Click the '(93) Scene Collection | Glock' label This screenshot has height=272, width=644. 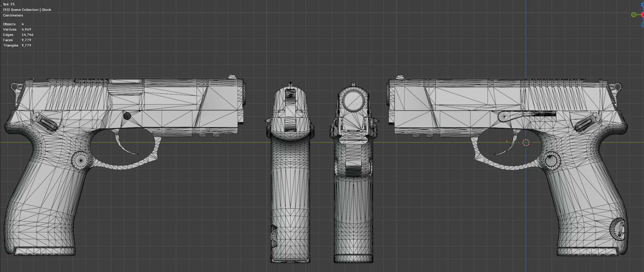[27, 10]
